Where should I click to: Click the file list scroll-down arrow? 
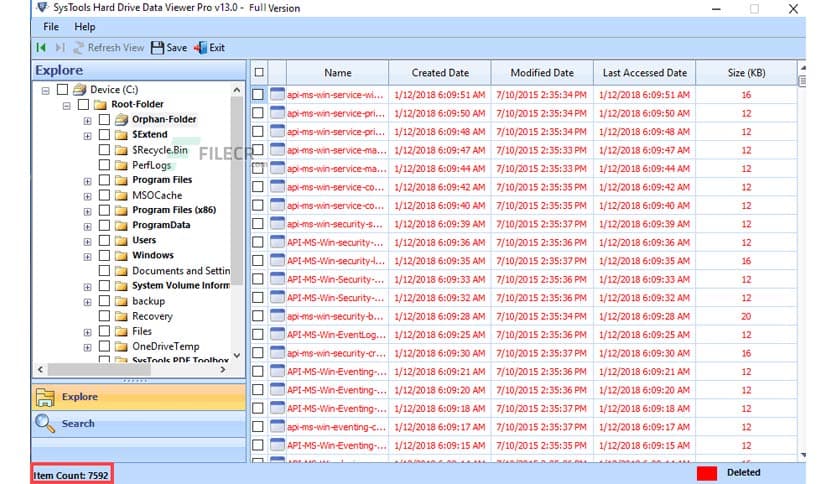[802, 455]
